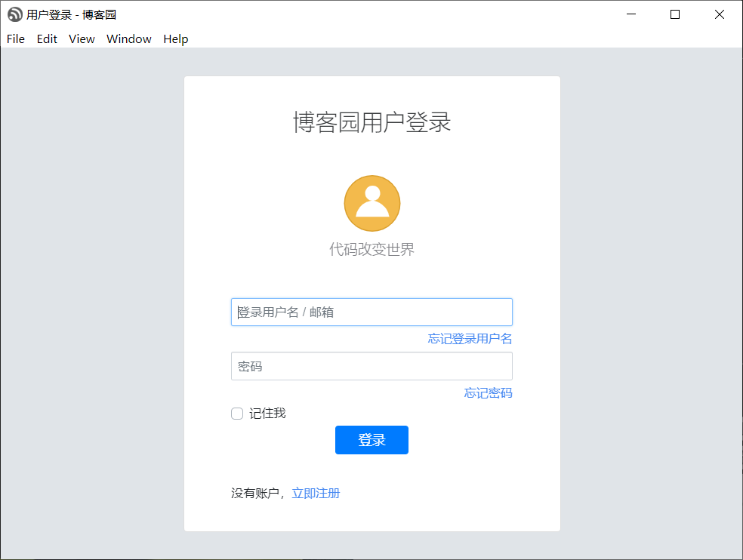This screenshot has width=743, height=560.
Task: Minimize the 博客园 window
Action: click(x=631, y=14)
